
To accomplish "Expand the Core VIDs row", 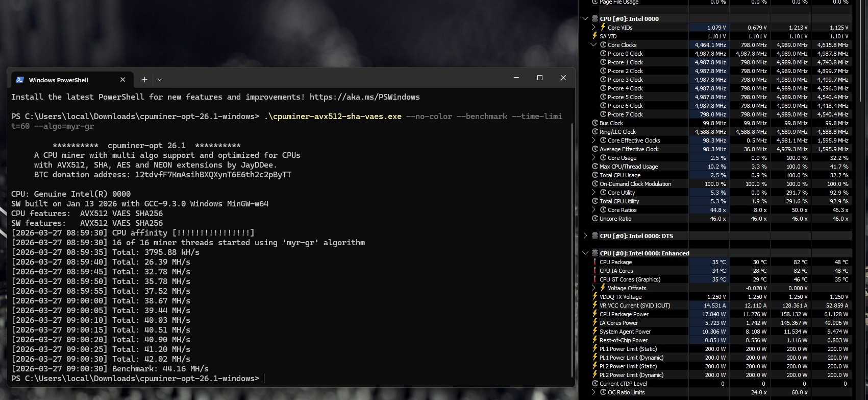I will click(x=593, y=28).
